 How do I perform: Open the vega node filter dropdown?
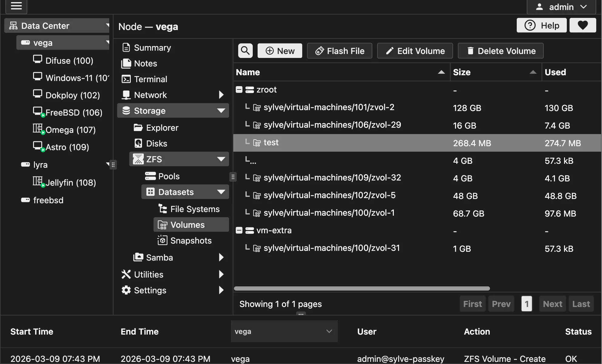tap(284, 332)
